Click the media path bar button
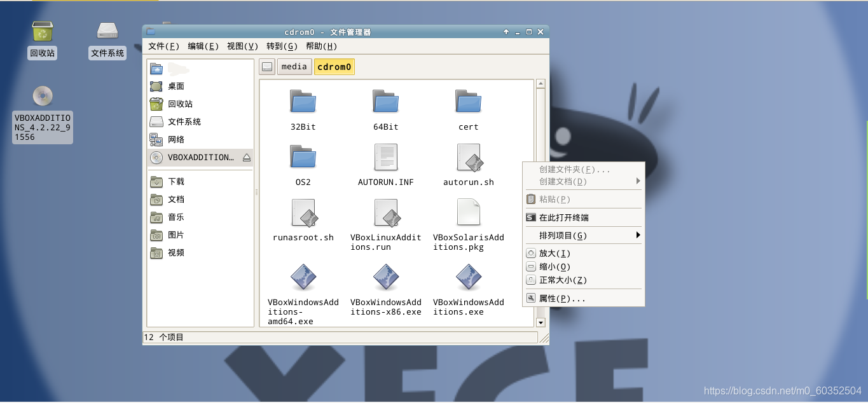The height and width of the screenshot is (403, 868). pyautogui.click(x=294, y=67)
